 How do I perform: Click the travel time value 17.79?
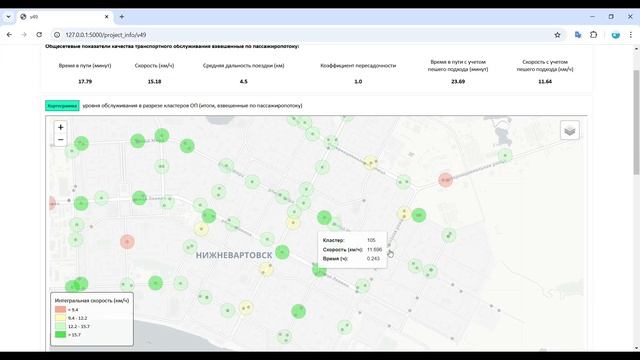pos(85,82)
